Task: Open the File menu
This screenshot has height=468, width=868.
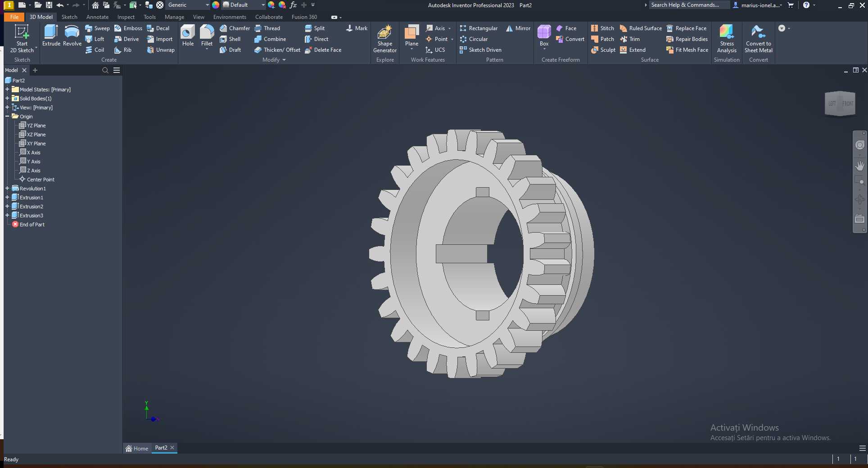Action: coord(14,17)
